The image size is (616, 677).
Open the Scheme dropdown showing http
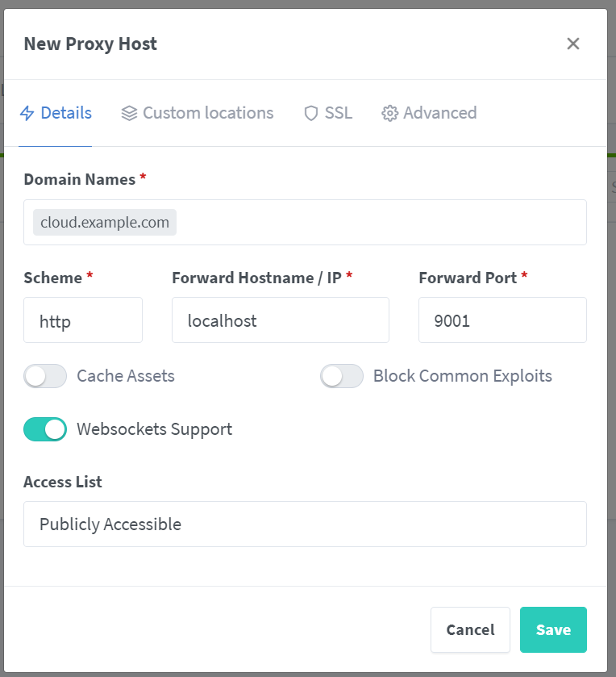[x=83, y=320]
